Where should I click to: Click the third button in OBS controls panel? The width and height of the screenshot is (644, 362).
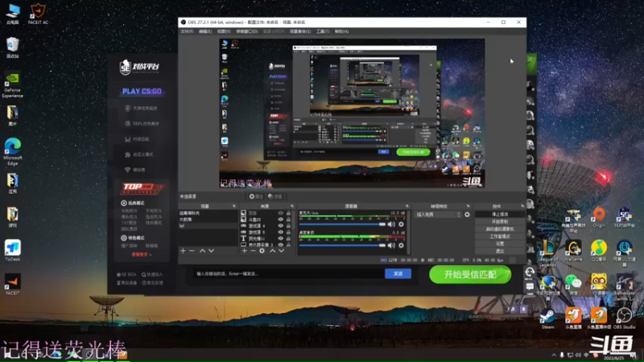[x=500, y=229]
